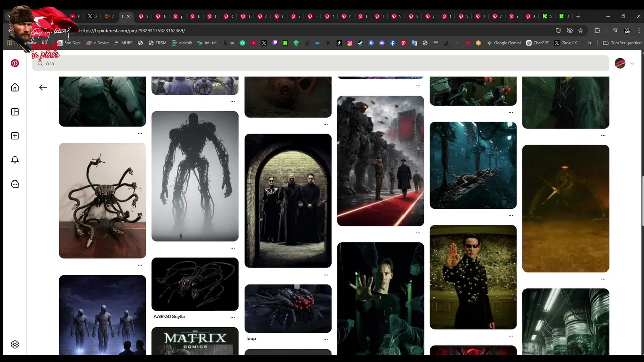Open browser extensions puzzle icon
Viewport: 644px width, 362px height.
coord(597,31)
